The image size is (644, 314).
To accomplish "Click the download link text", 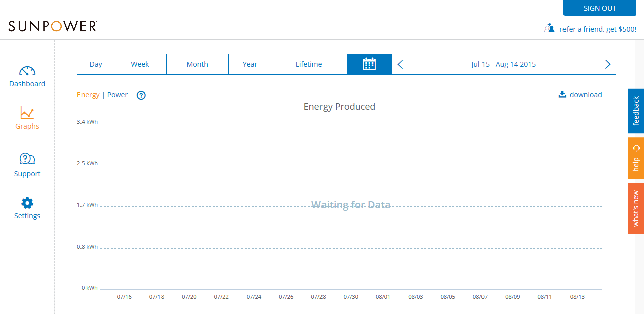I will 586,95.
